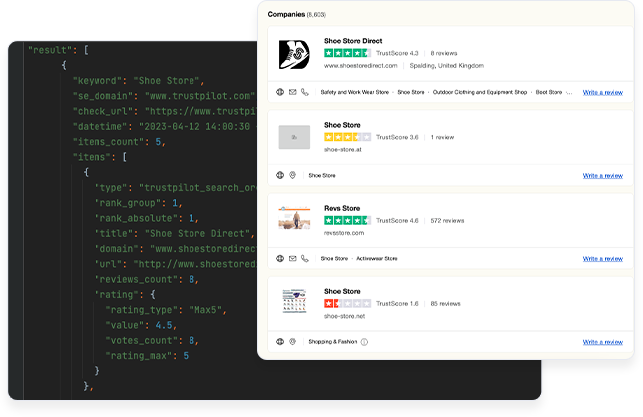Click the "se_domain" line in the code panel

(x=164, y=96)
